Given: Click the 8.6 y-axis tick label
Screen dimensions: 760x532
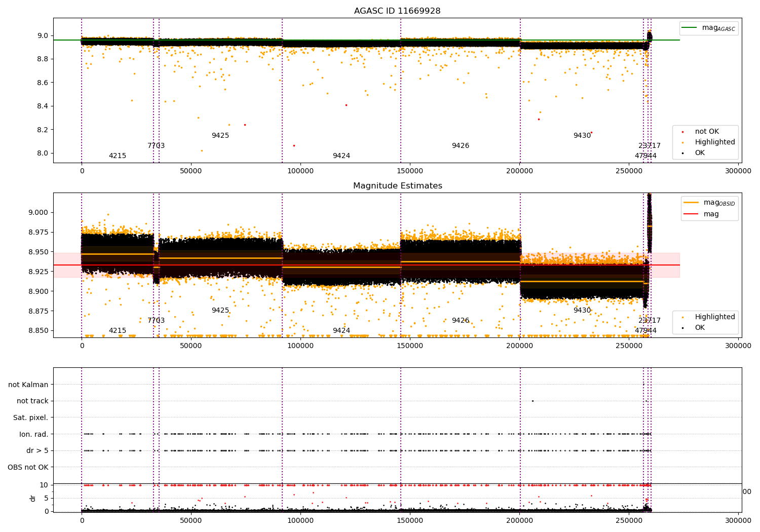Looking at the screenshot, I should point(42,83).
